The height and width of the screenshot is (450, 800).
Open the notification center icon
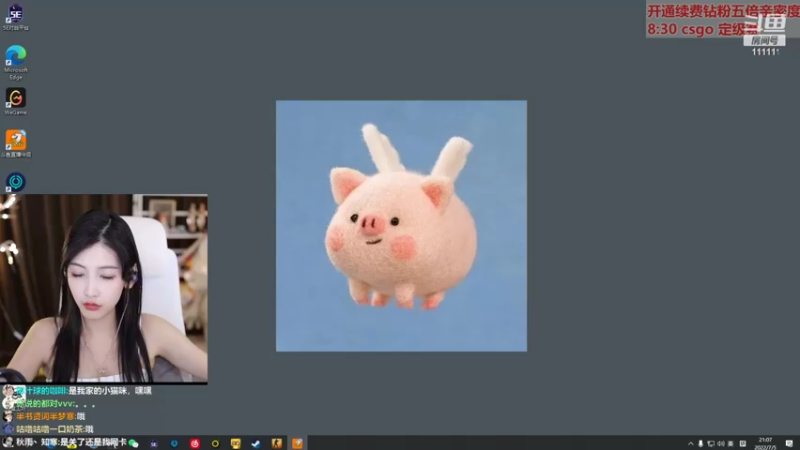point(789,443)
